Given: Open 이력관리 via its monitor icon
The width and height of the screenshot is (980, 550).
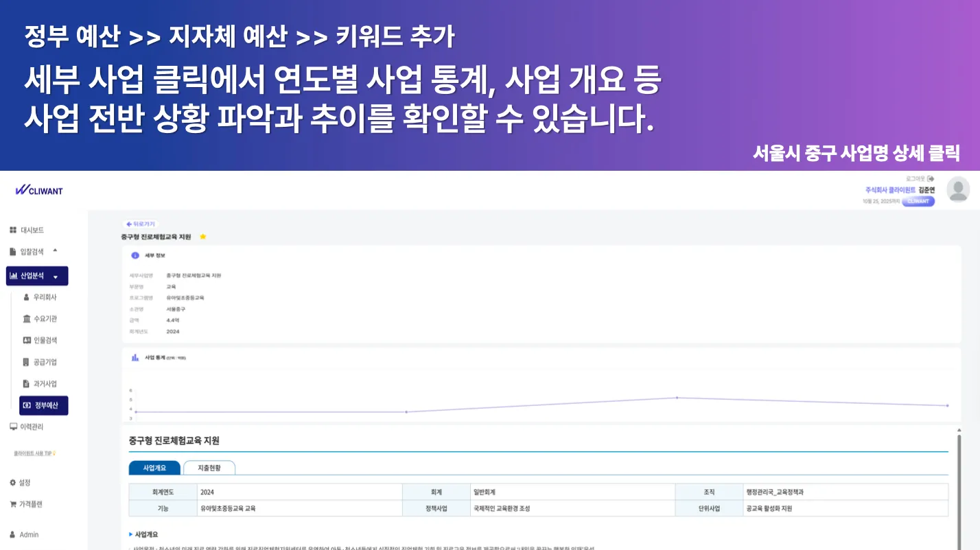Looking at the screenshot, I should (13, 427).
